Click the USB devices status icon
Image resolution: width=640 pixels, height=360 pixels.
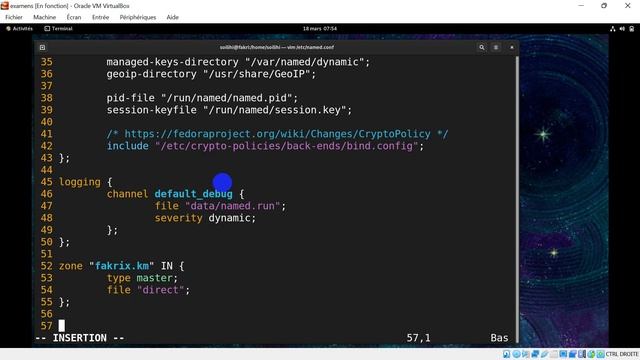coord(544,354)
